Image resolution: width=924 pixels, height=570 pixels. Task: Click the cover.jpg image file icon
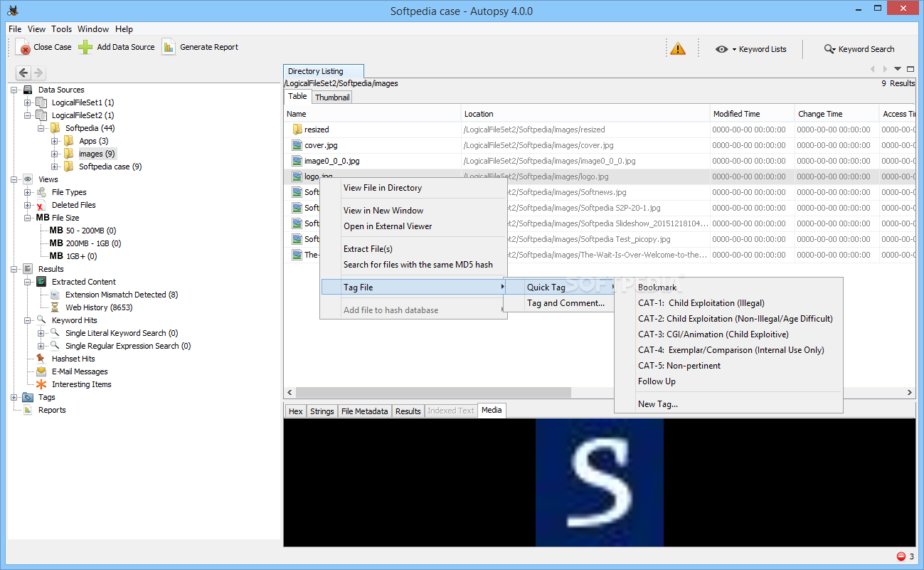pos(297,145)
